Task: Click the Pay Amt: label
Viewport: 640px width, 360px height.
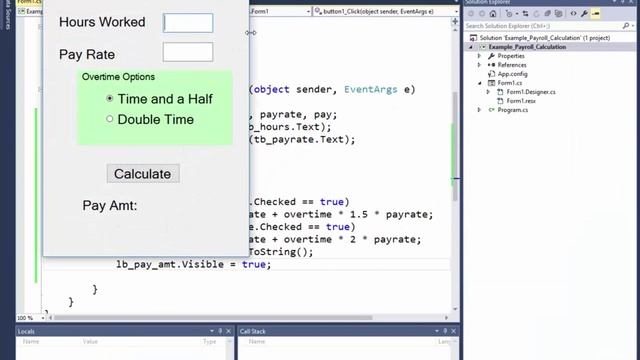Action: (110, 206)
